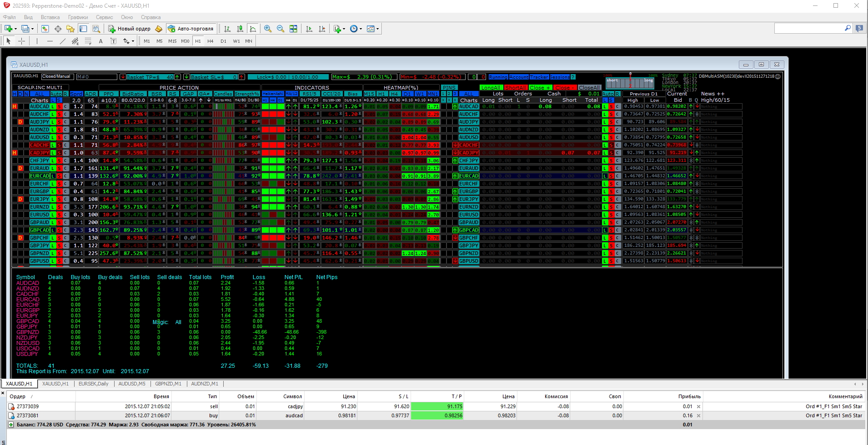
Task: Click the green T/P cell 91.175
Action: (437, 406)
